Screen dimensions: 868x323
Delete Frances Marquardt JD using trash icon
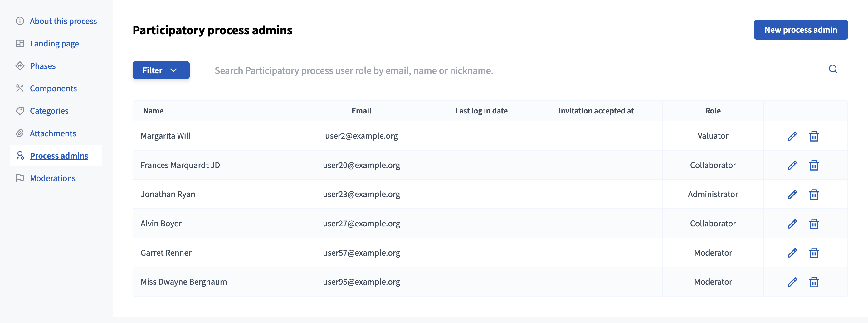pyautogui.click(x=813, y=165)
